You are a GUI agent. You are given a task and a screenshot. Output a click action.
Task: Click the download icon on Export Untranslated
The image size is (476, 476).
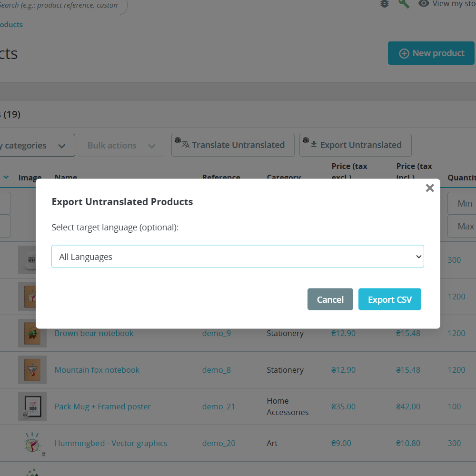[314, 143]
